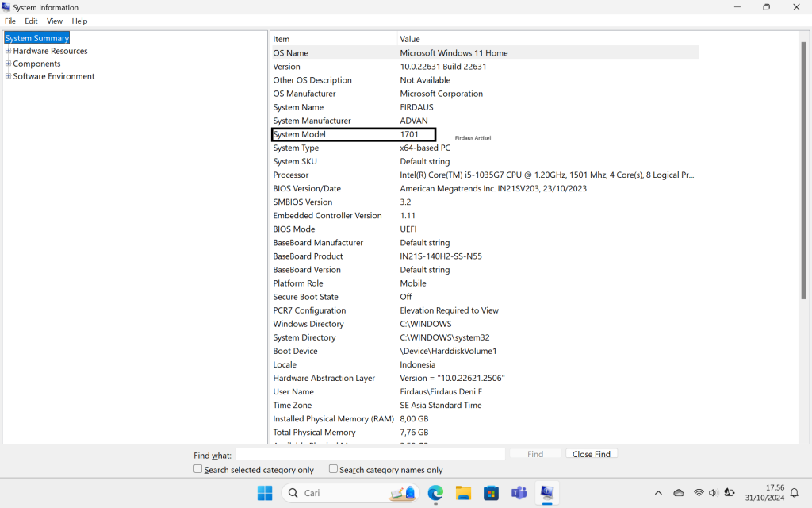Select the Hardware Abstraction Layer row item

coord(324,378)
